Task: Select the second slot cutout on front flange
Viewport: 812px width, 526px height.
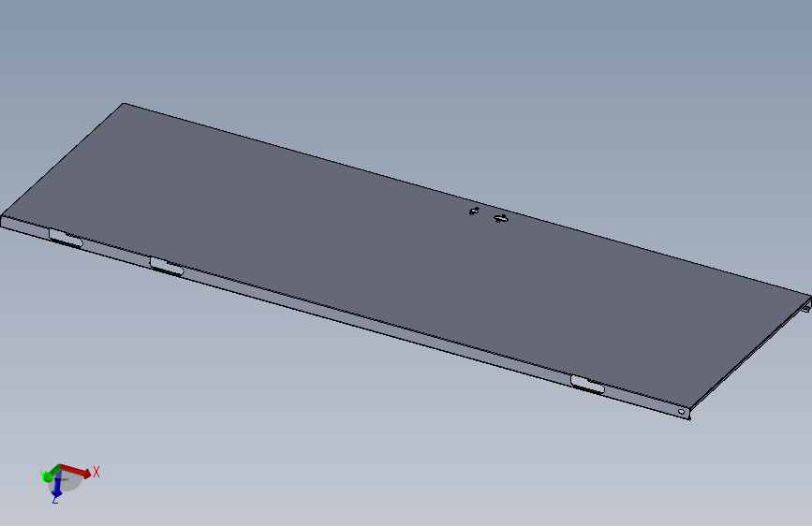Action: point(167,266)
